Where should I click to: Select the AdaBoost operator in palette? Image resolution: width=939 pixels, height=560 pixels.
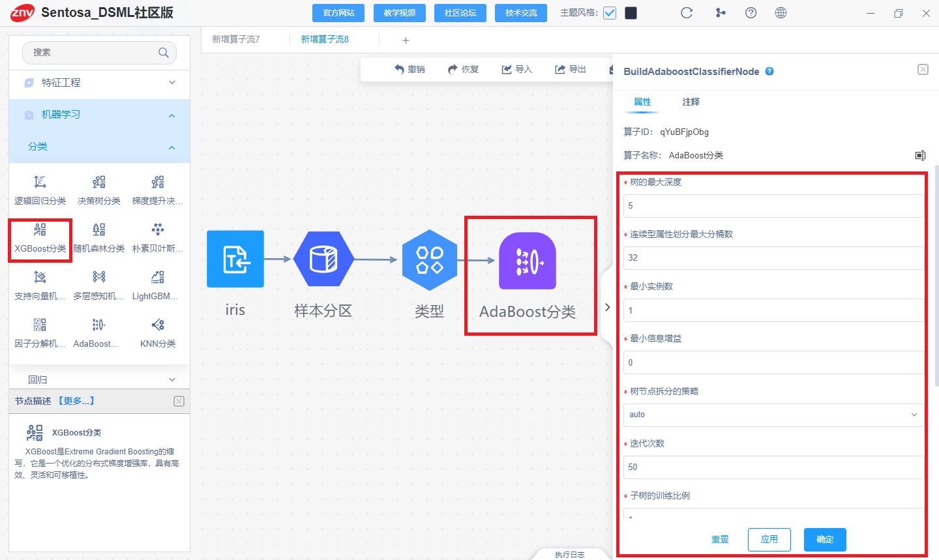(x=98, y=325)
